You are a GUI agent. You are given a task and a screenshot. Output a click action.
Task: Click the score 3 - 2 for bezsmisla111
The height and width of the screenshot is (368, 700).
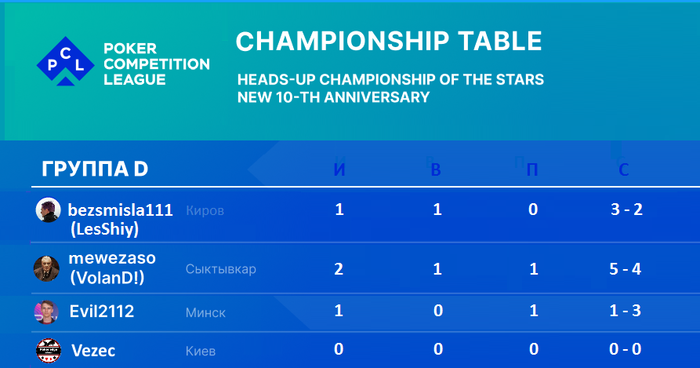tap(626, 209)
